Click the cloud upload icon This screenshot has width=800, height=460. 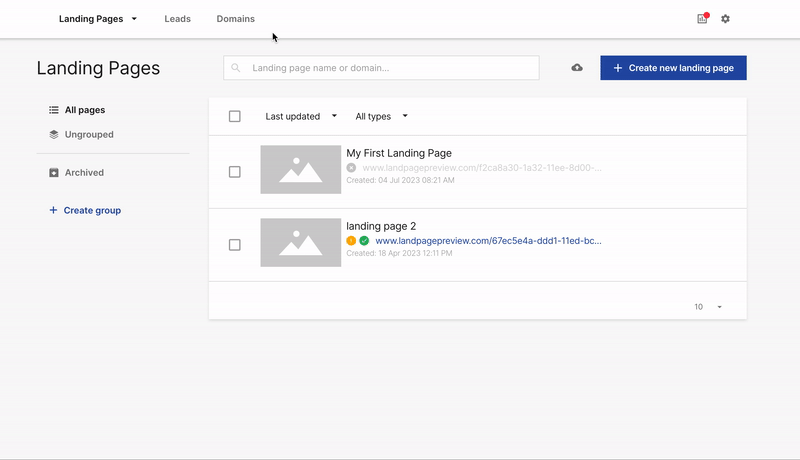tap(577, 68)
